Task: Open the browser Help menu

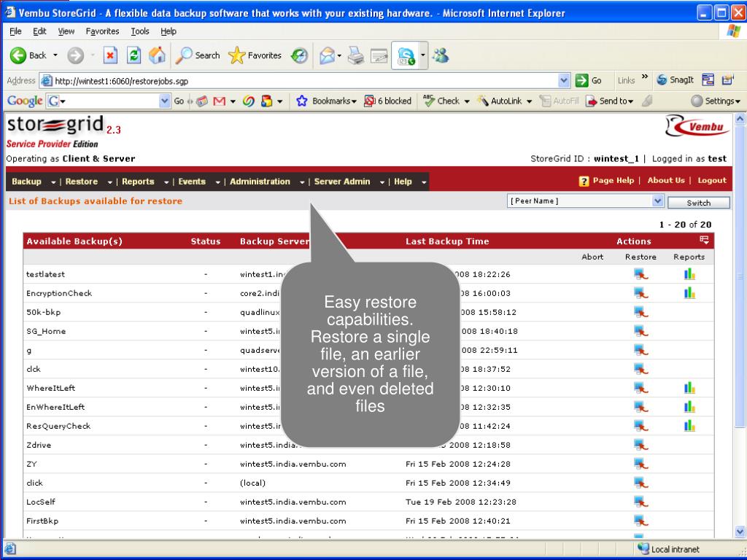Action: pos(169,31)
